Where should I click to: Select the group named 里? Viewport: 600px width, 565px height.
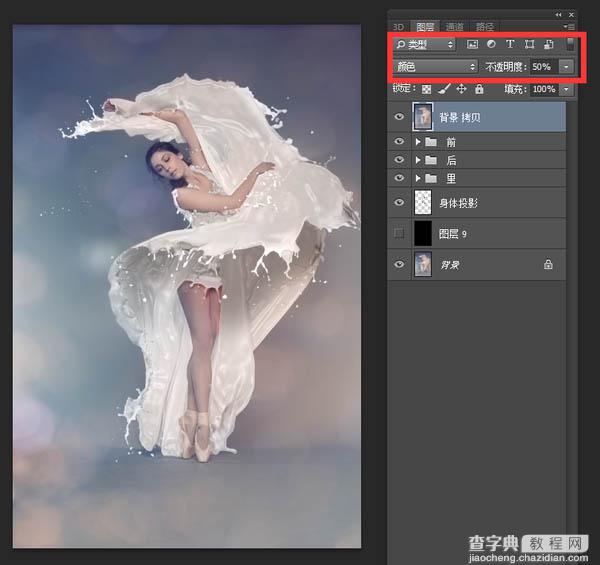451,178
